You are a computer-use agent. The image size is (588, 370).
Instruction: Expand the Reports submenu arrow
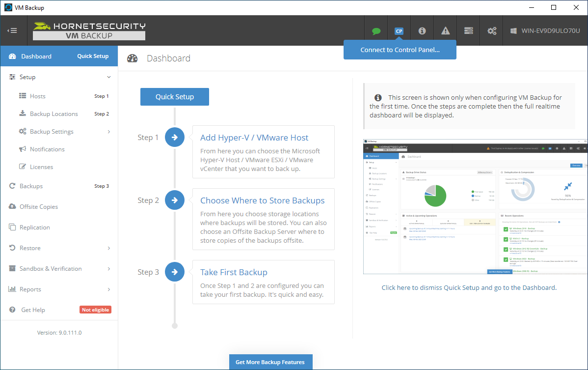(109, 289)
